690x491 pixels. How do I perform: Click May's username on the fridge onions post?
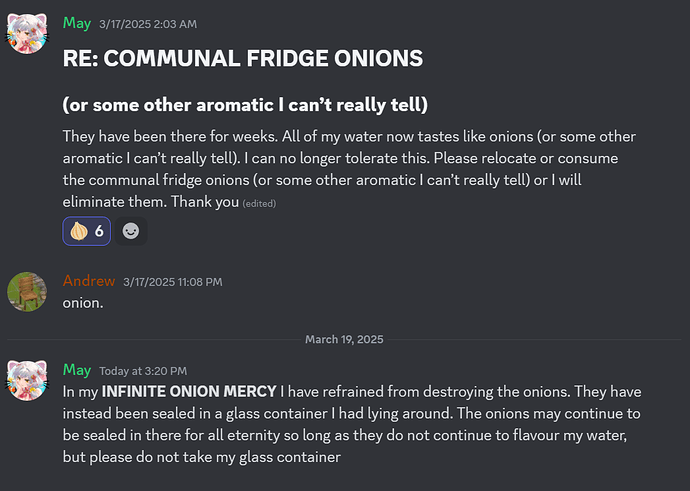tap(77, 23)
